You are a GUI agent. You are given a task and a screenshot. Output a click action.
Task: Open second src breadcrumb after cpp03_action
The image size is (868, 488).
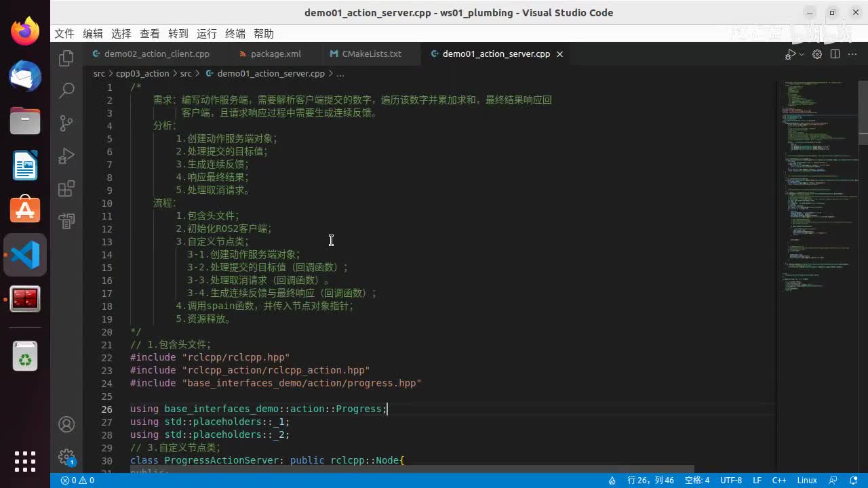[x=186, y=73]
